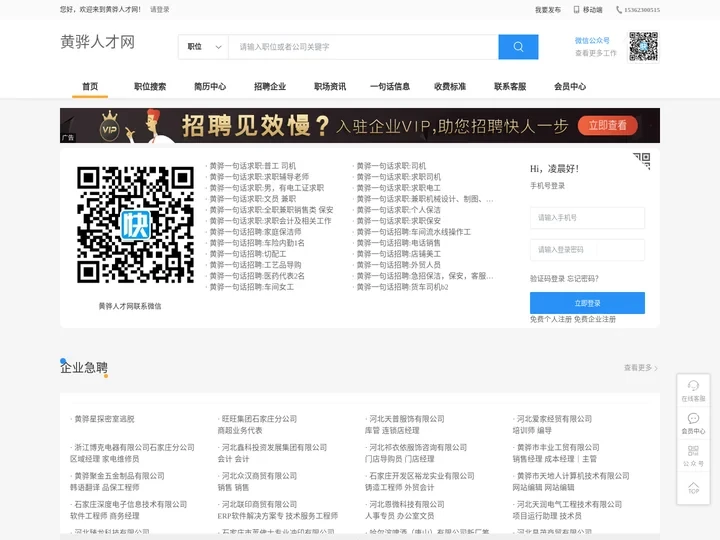Open the 联系客服 menu item

tap(510, 86)
